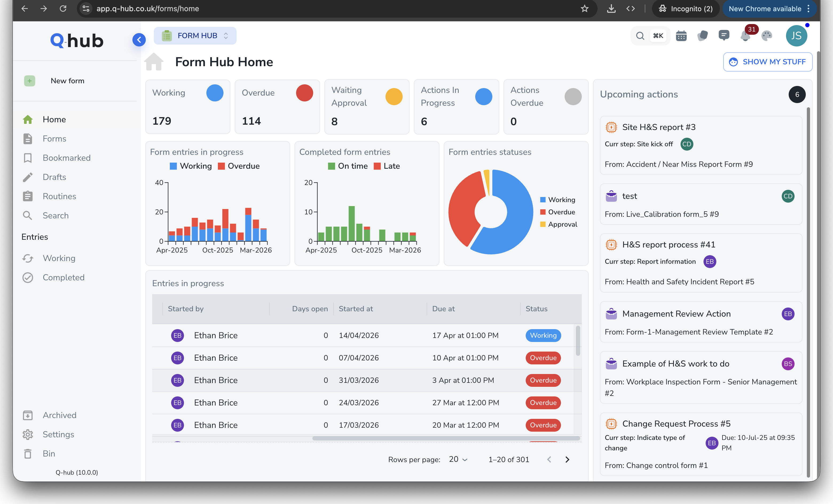
Task: Open the Rows per page dropdown
Action: point(457,459)
